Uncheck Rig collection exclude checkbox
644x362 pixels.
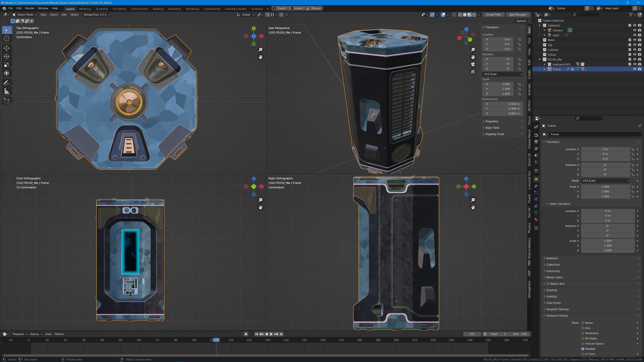pyautogui.click(x=630, y=45)
